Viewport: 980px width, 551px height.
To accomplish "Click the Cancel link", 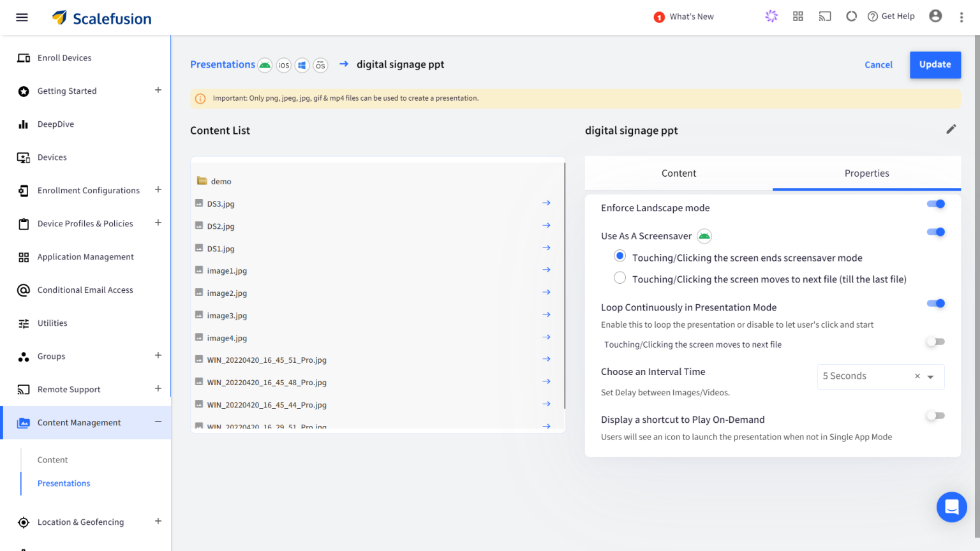I will click(x=878, y=65).
